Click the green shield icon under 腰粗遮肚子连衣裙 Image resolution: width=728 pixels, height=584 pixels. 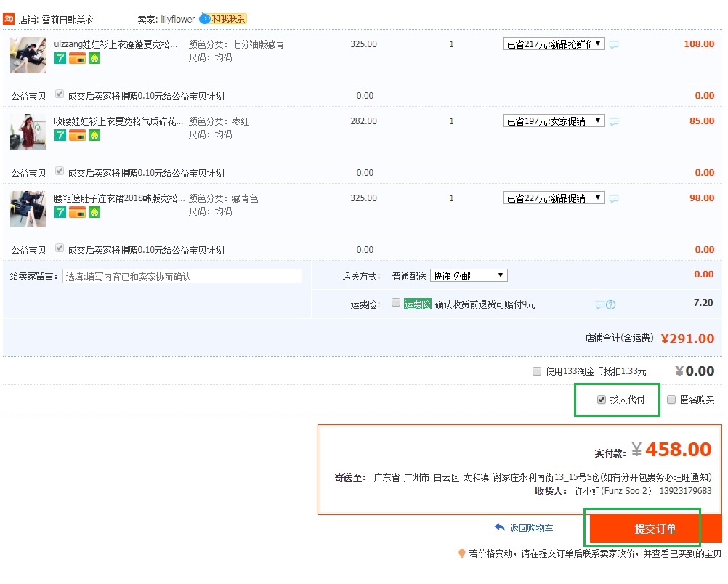pyautogui.click(x=94, y=212)
